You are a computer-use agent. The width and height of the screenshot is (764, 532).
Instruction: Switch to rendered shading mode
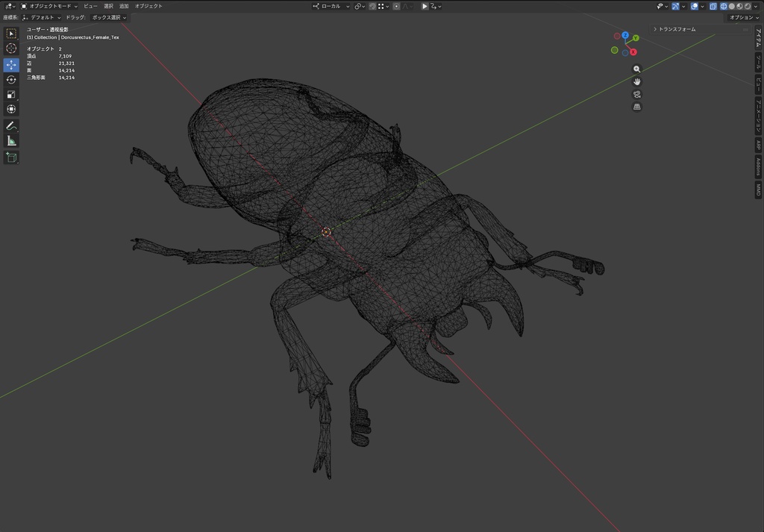[x=748, y=6]
